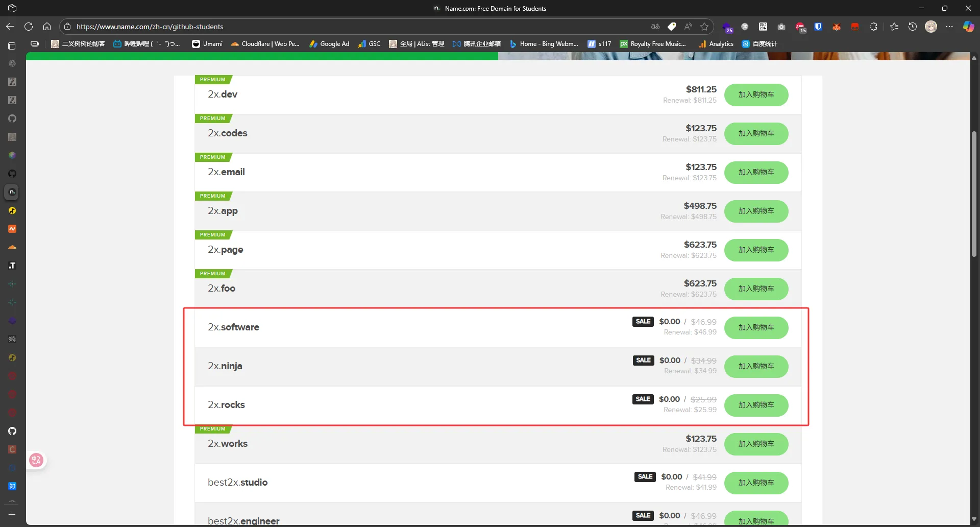Screen dimensions: 980x527
Task: Click the browser back arrow
Action: coord(10,27)
